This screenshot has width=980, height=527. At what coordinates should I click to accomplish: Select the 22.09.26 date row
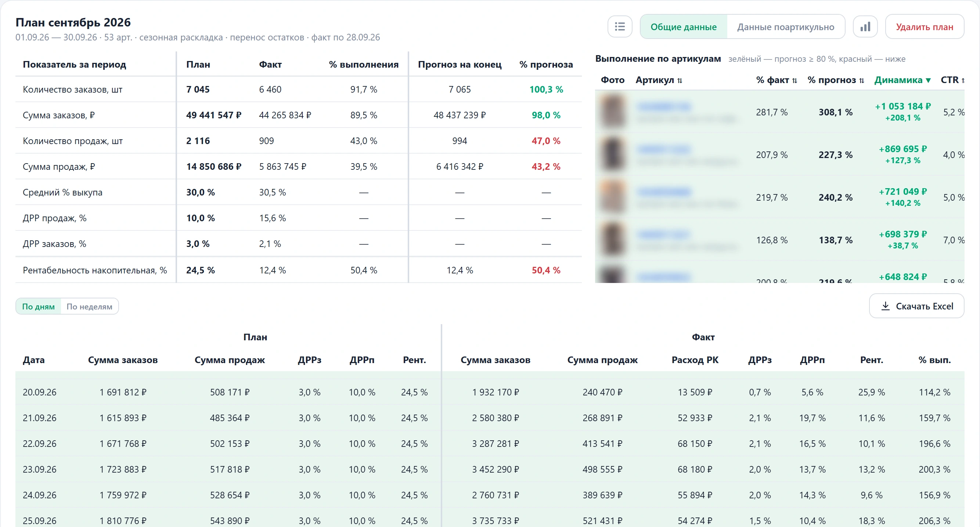point(490,443)
